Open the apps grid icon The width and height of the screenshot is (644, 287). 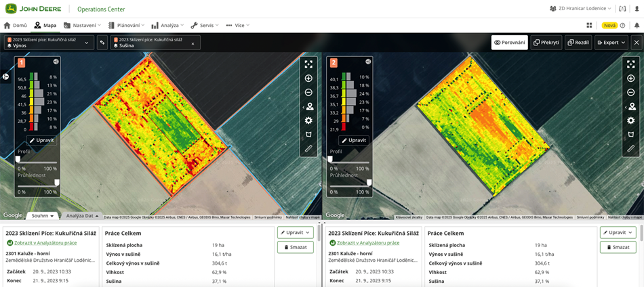[x=589, y=26]
